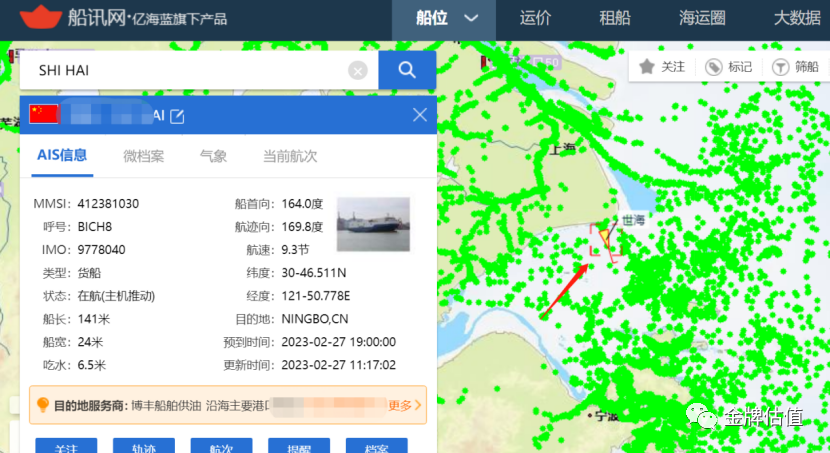The width and height of the screenshot is (830, 453).
Task: Click the update time 2023-02-27 11:17:02
Action: [338, 365]
